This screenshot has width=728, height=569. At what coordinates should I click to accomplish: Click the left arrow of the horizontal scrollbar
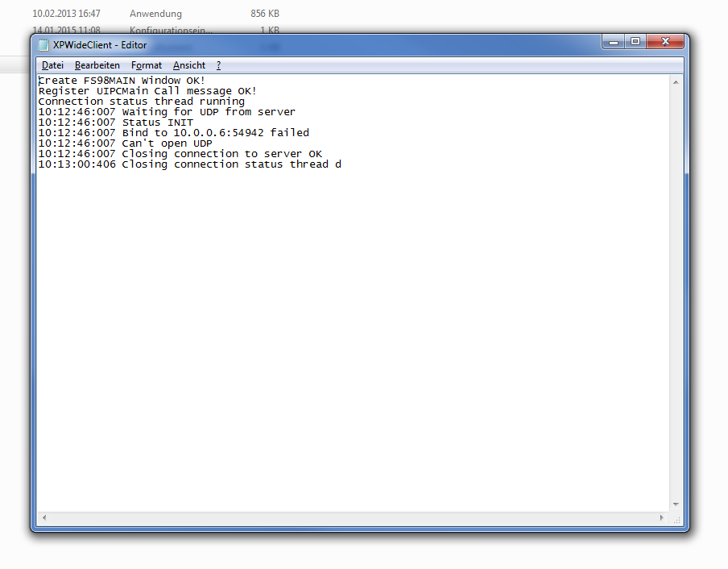tap(44, 517)
